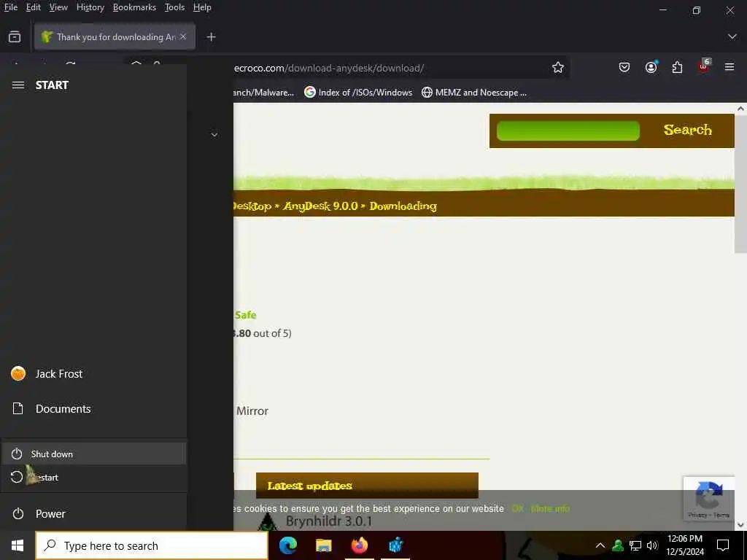Click the AnyDesk 9.0.0 breadcrumb link
The height and width of the screenshot is (560, 747).
click(x=320, y=206)
